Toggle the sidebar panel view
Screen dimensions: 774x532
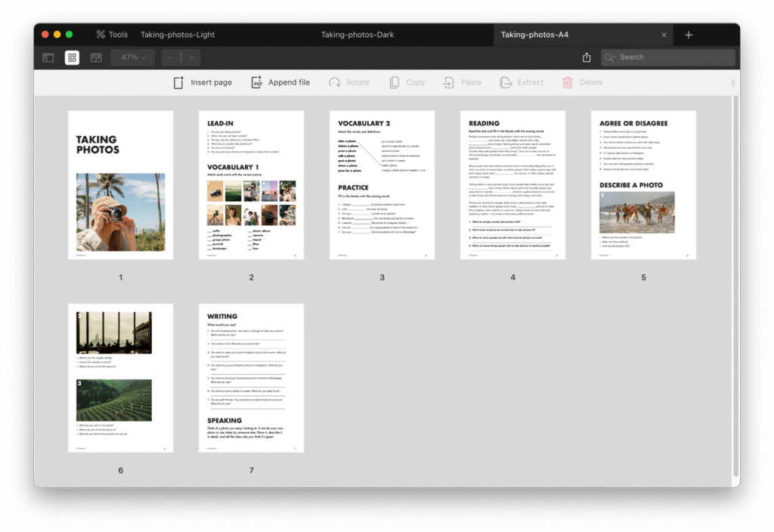[48, 57]
